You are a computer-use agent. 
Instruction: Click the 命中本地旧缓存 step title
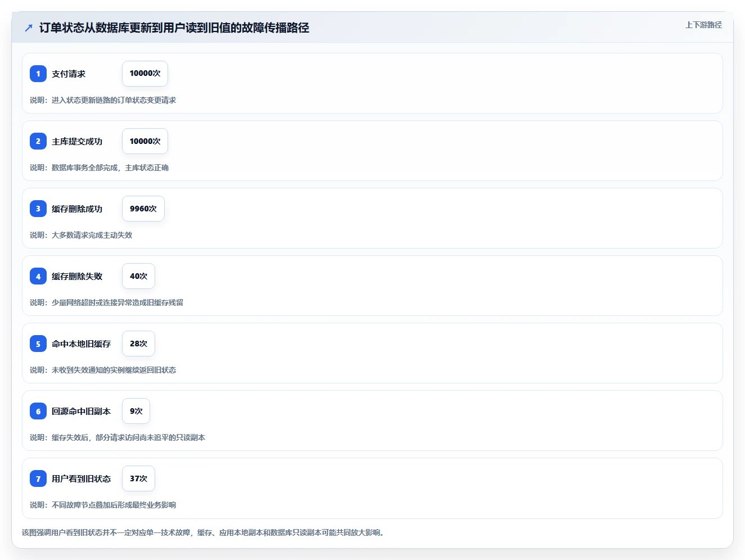82,344
